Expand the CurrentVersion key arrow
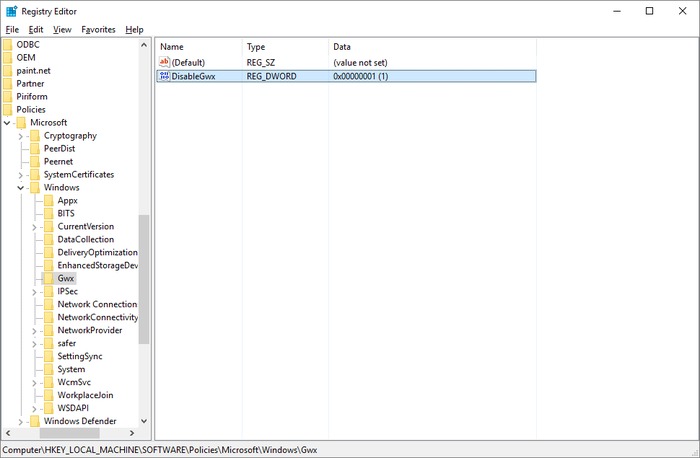This screenshot has width=700, height=458. (x=35, y=227)
